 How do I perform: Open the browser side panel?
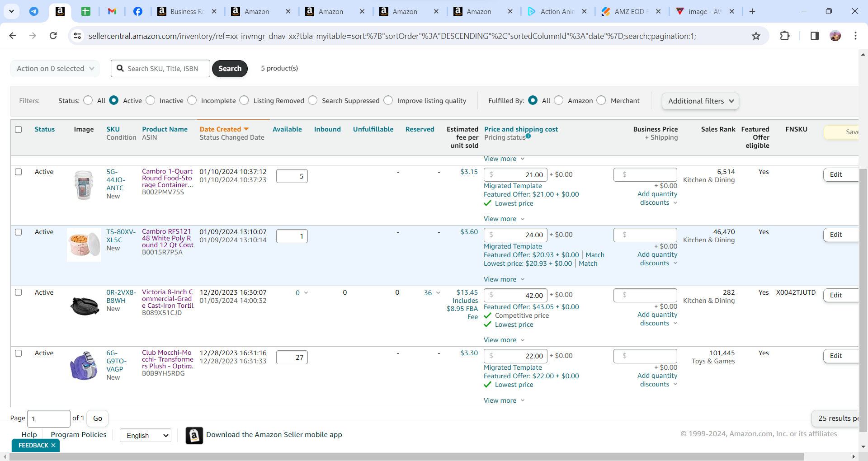pos(815,36)
